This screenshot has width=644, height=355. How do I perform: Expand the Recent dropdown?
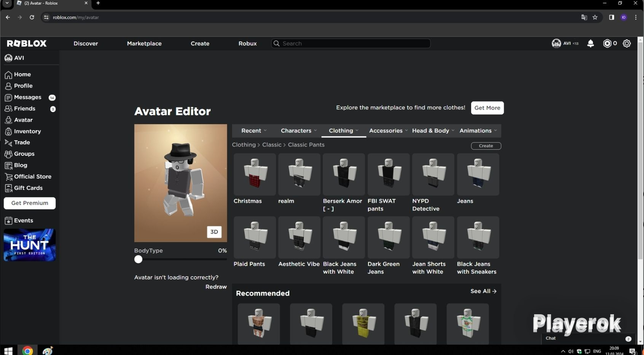(x=254, y=131)
